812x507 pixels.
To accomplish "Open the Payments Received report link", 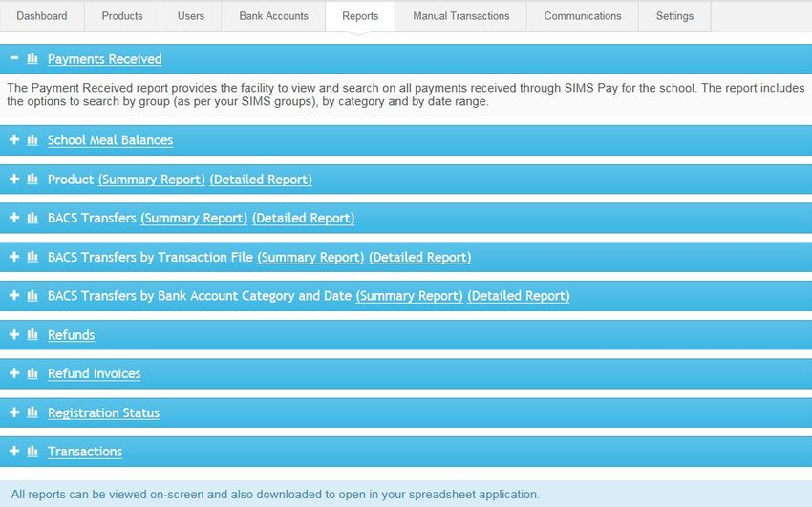I will point(105,59).
